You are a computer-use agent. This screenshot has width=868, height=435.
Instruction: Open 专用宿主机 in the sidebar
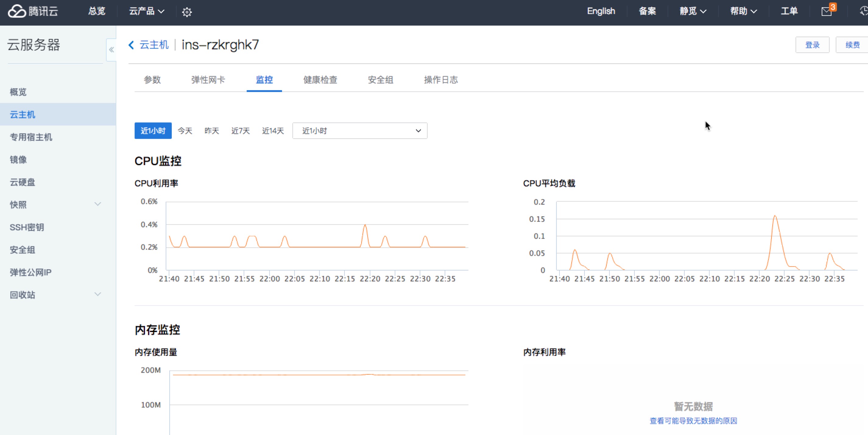(x=31, y=137)
